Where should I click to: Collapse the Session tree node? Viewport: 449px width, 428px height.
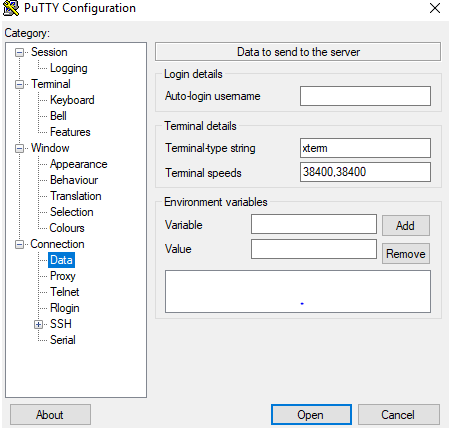[20, 53]
